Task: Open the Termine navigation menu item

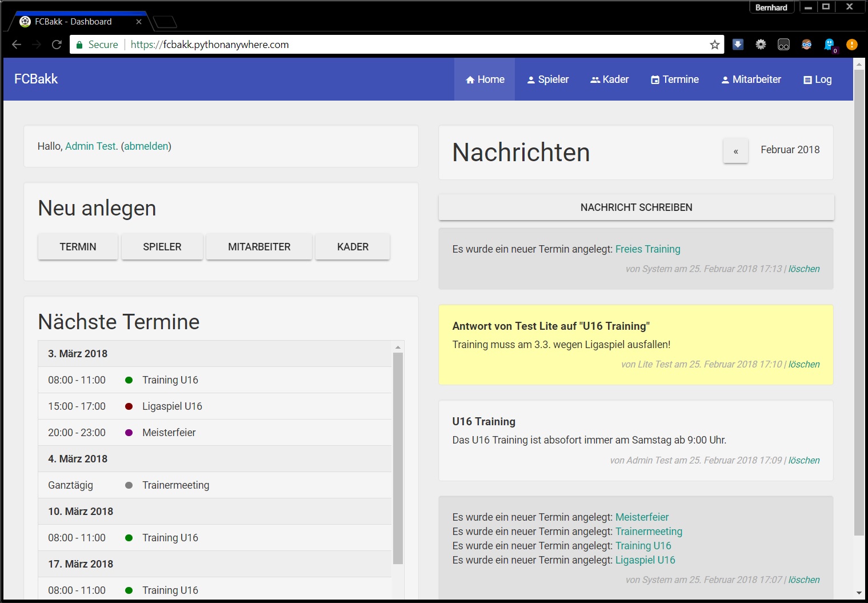Action: coord(675,79)
